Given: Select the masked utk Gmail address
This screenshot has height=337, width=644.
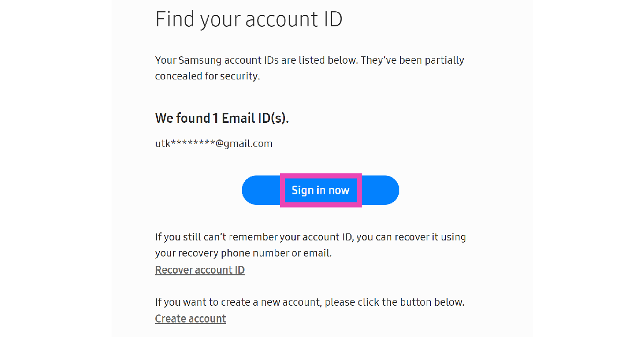Looking at the screenshot, I should pyautogui.click(x=214, y=143).
